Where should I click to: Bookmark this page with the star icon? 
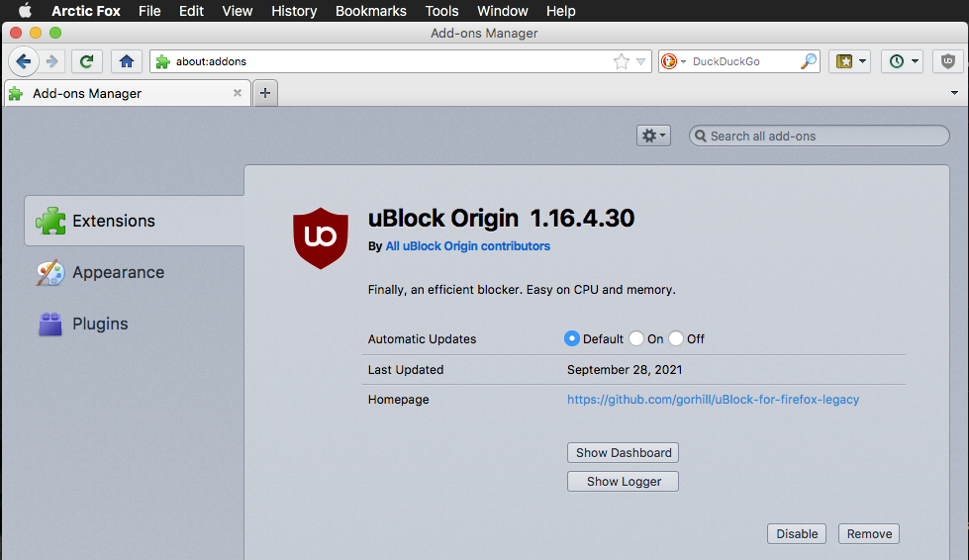[x=621, y=61]
